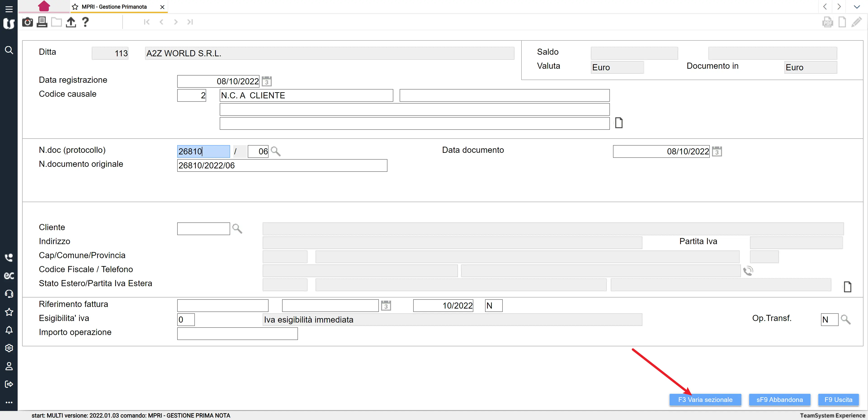Open Op.Transf. lookup magnifier
The image size is (868, 420).
(846, 319)
